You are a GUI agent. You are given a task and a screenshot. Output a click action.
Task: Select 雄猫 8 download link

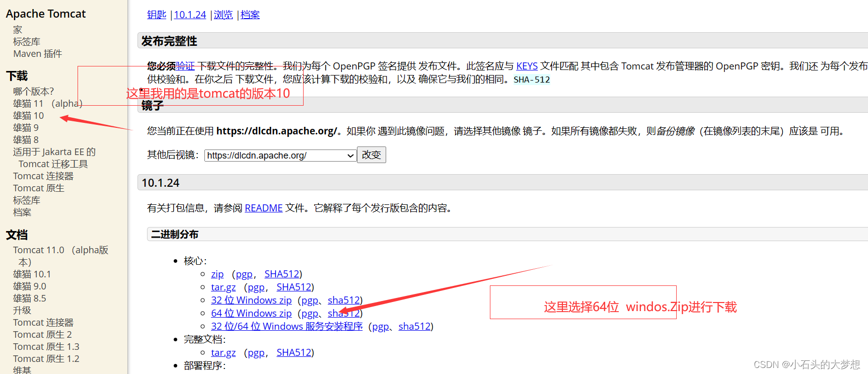26,140
